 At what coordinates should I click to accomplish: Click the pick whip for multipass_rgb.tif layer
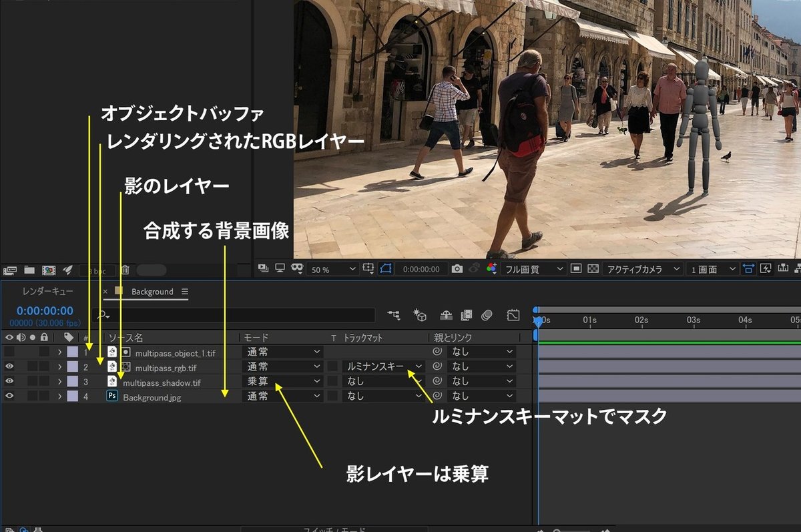tap(438, 366)
